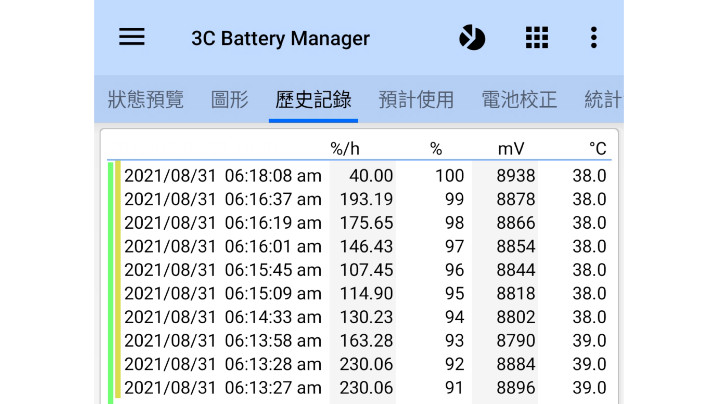Click the 175.65 %/h value
Screen dimensions: 718x404
pyautogui.click(x=366, y=223)
